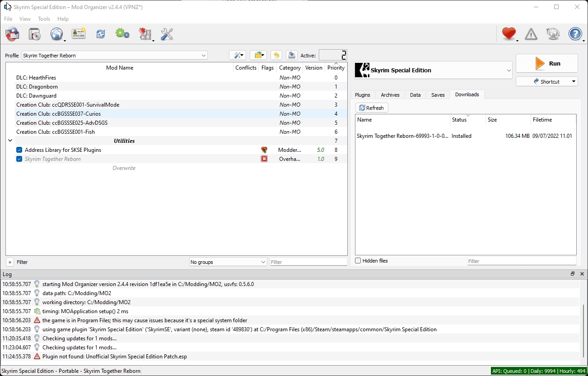Open Settings wrench and screwdriver icon
Image resolution: width=588 pixels, height=376 pixels.
point(167,34)
